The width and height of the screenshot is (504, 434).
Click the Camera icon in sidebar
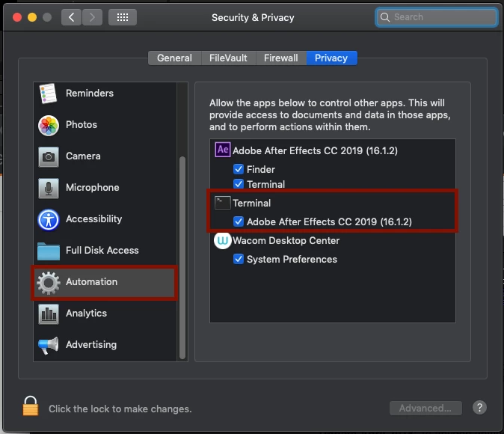pyautogui.click(x=49, y=157)
